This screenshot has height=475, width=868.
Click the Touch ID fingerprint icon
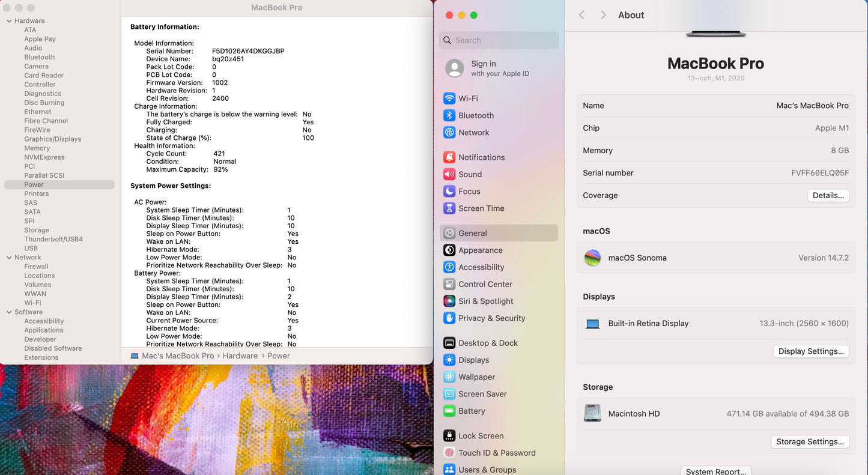[x=449, y=453]
